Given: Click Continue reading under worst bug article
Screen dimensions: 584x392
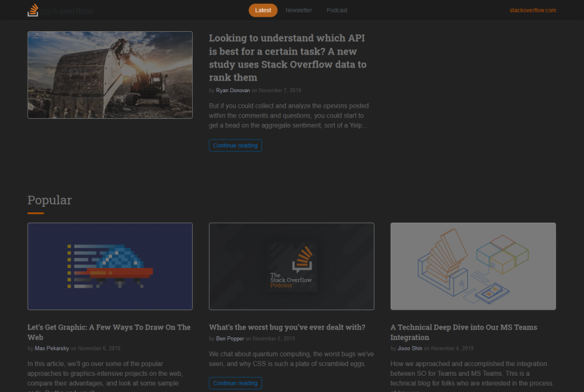Looking at the screenshot, I should (236, 383).
